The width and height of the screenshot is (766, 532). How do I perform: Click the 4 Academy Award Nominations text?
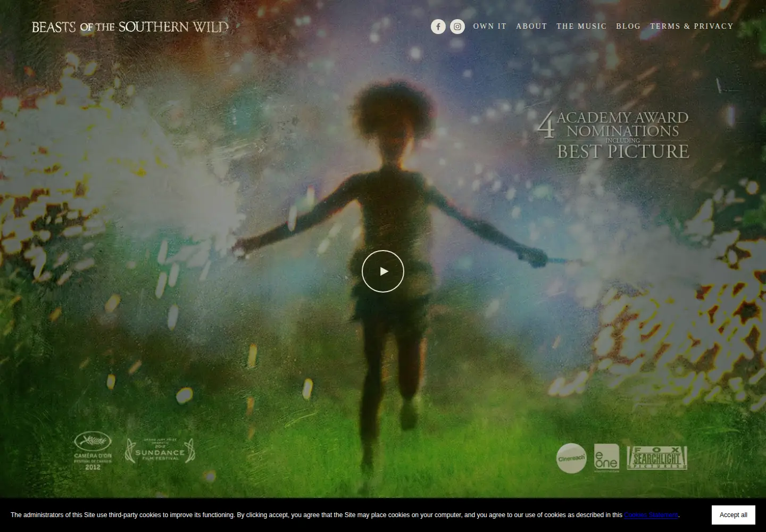pyautogui.click(x=613, y=124)
